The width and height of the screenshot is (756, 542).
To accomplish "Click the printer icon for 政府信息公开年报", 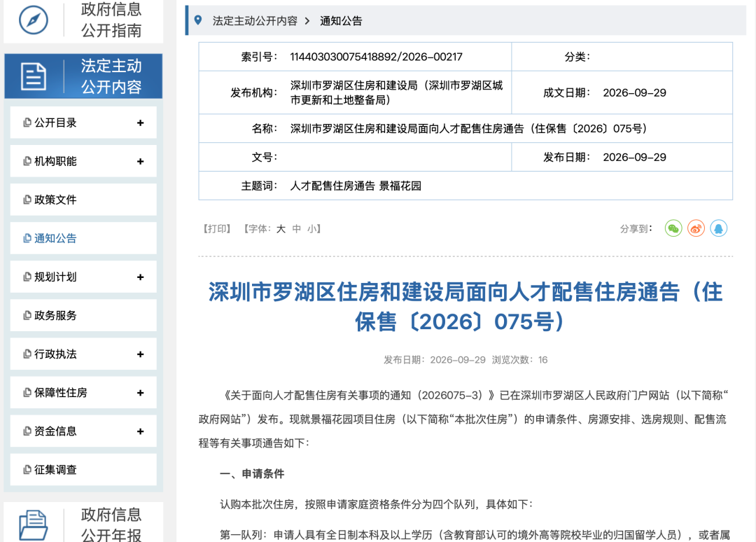I will (34, 525).
